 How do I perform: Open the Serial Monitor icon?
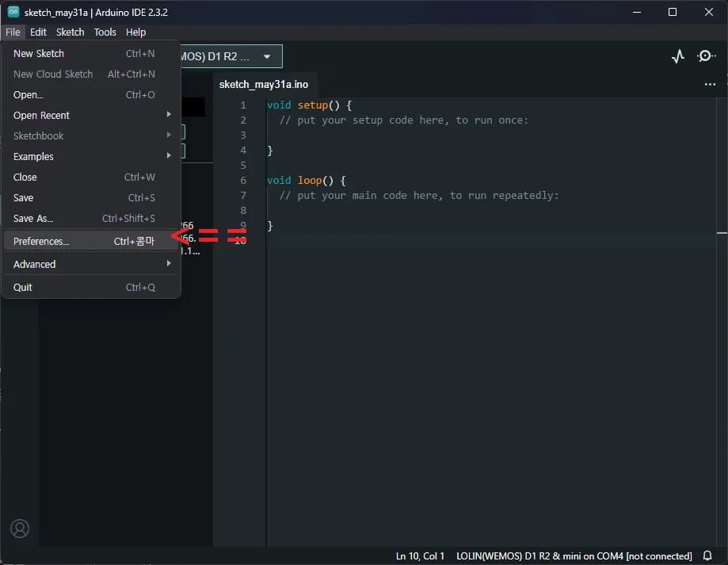[x=706, y=55]
